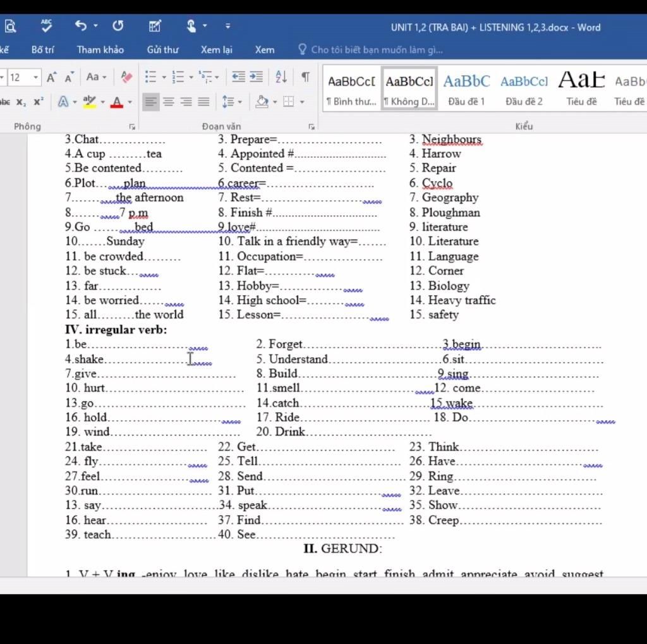Image resolution: width=647 pixels, height=644 pixels.
Task: Decrease font size with shrink font icon
Action: (x=70, y=76)
